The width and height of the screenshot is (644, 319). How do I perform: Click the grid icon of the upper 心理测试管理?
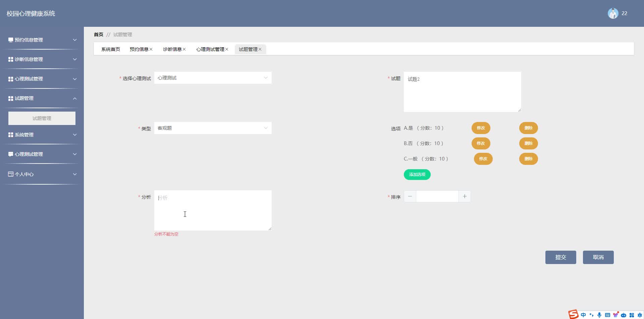[11, 79]
